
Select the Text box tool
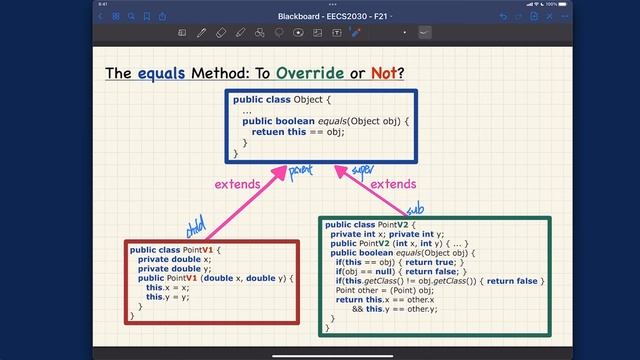337,33
